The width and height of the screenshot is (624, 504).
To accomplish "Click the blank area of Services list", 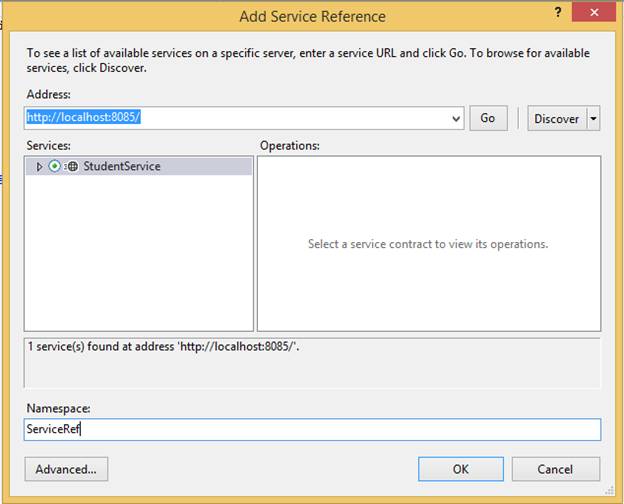I will [138, 260].
